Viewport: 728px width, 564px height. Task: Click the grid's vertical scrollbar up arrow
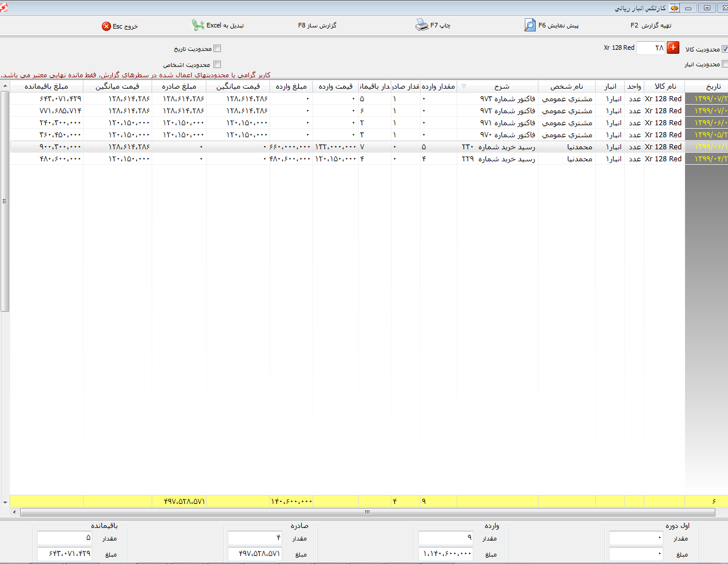tap(5, 86)
